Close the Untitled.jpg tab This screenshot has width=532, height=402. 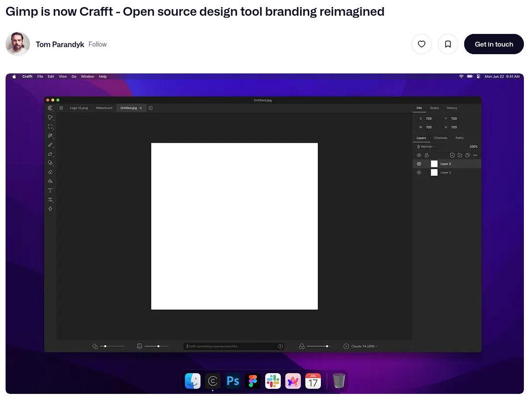coord(140,108)
